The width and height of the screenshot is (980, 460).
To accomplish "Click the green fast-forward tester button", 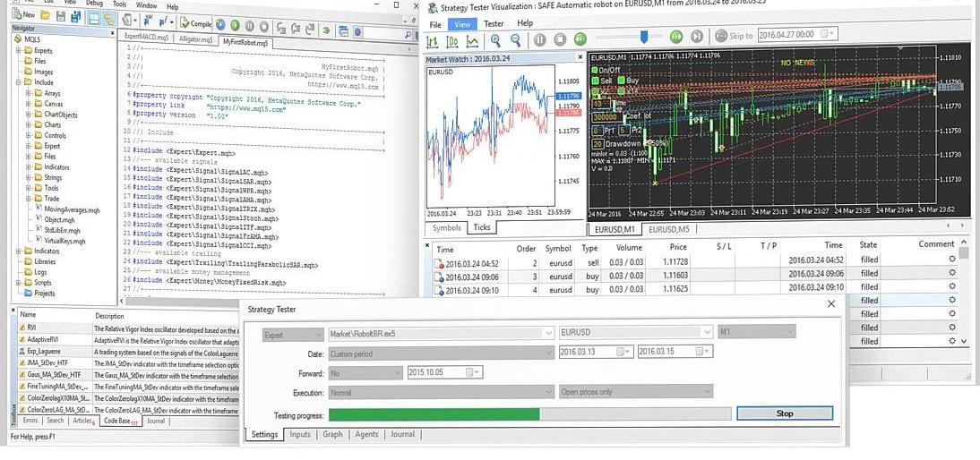I will coord(676,37).
